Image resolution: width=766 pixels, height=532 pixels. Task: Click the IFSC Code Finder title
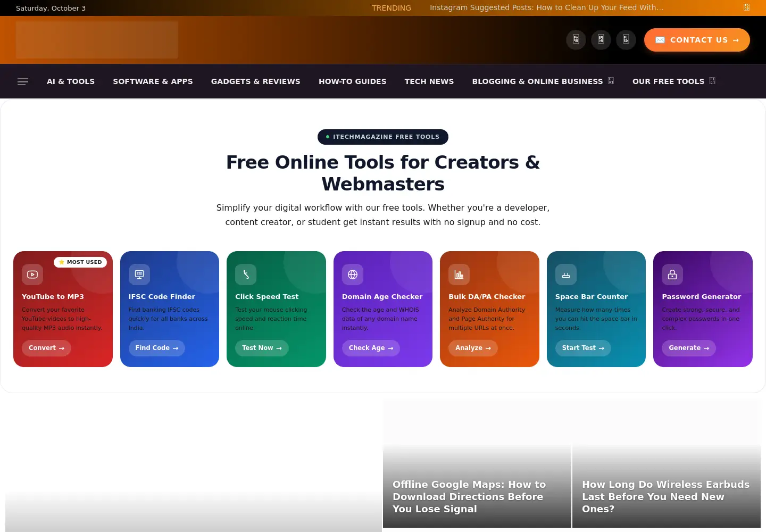[x=162, y=297]
